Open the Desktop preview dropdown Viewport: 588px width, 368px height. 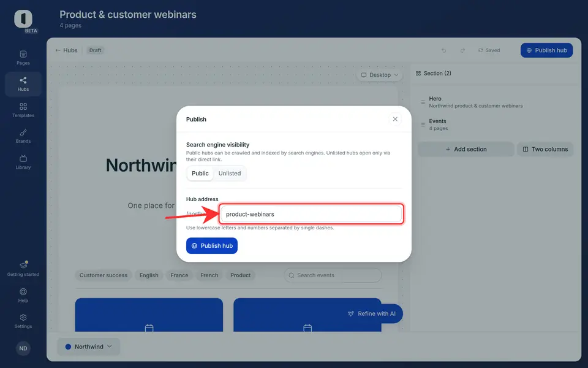[x=380, y=75]
